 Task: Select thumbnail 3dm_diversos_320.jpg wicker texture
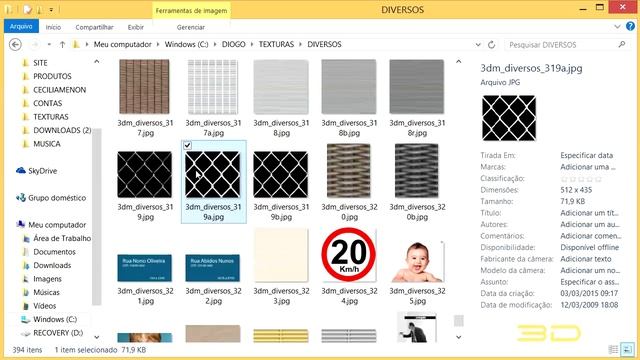(x=349, y=171)
